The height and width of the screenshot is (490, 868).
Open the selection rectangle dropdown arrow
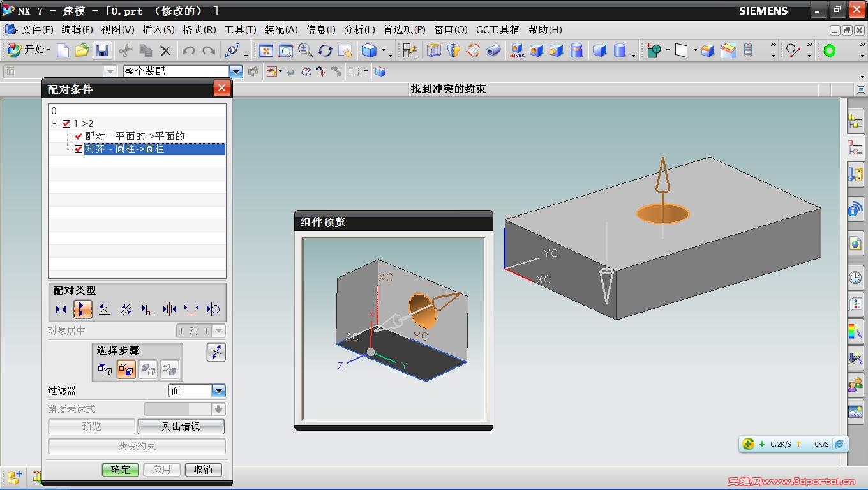pyautogui.click(x=366, y=71)
